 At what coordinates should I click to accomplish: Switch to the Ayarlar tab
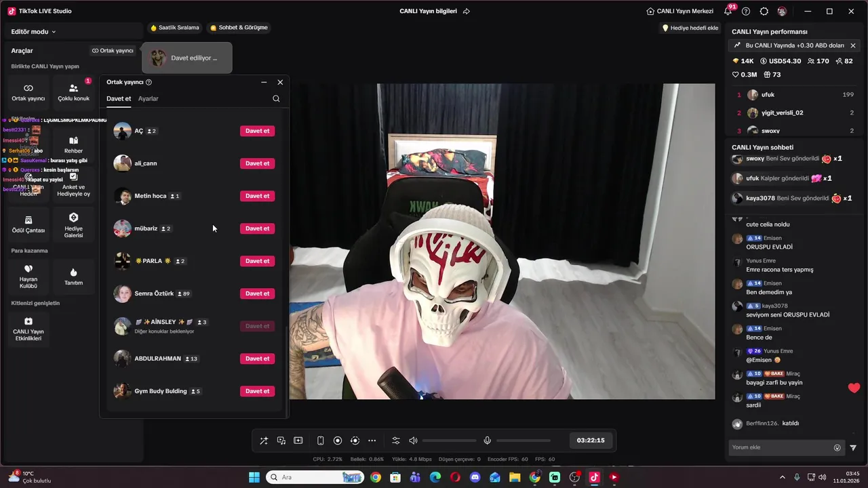[148, 99]
